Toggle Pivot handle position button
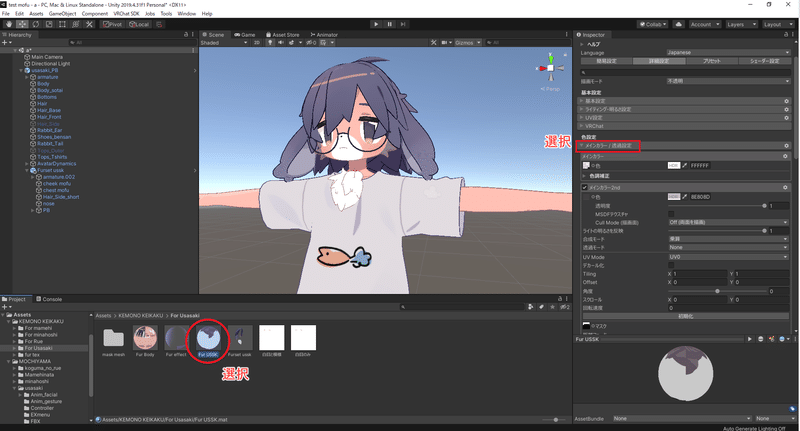The width and height of the screenshot is (800, 431). (x=112, y=24)
